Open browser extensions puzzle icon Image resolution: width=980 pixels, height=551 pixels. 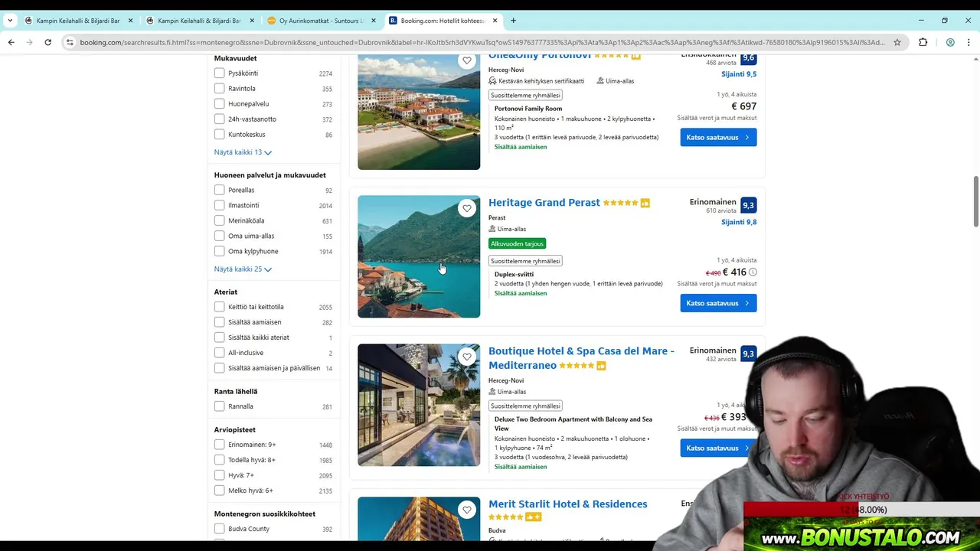click(x=923, y=42)
